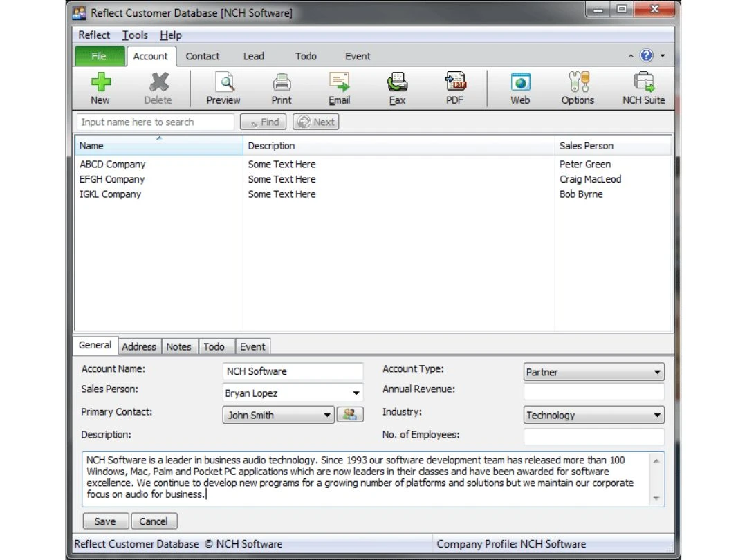Click sales person Peter Green cell
The height and width of the screenshot is (560, 747).
point(585,165)
